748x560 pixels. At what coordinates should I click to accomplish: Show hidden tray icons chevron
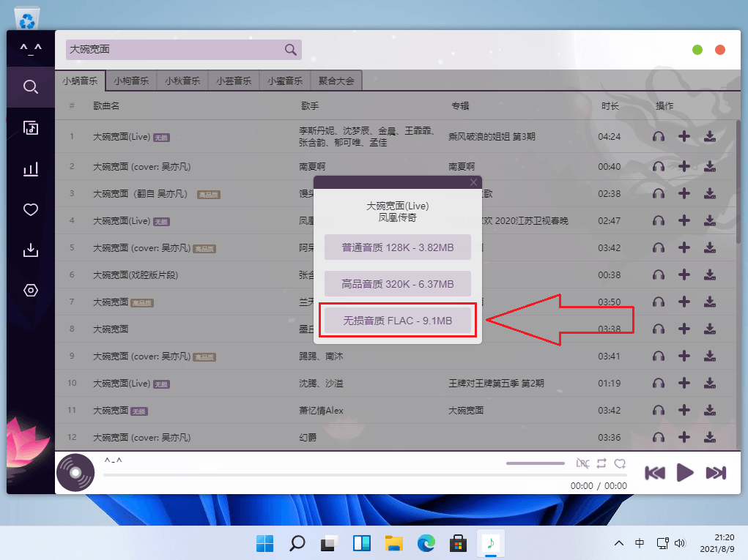coord(619,543)
